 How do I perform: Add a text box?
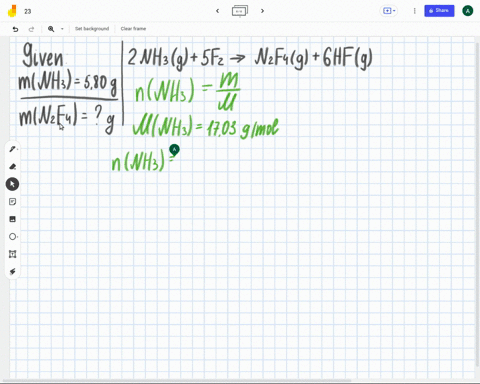pos(12,254)
